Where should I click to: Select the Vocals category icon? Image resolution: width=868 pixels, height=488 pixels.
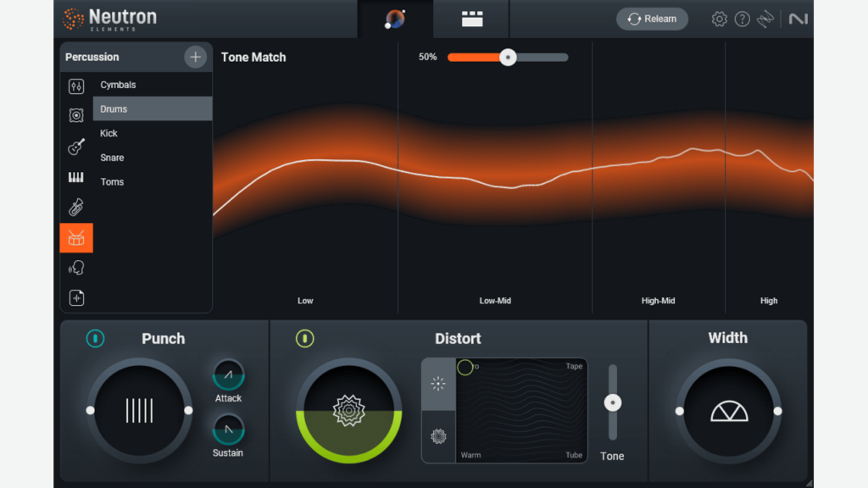tap(76, 267)
